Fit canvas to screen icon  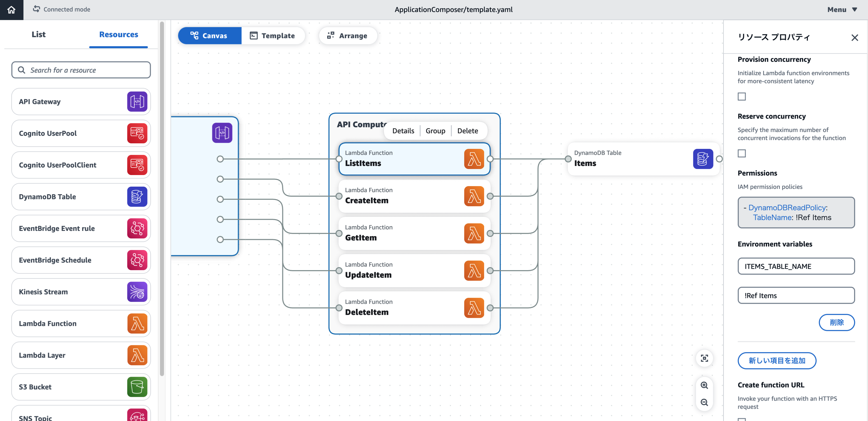[704, 358]
